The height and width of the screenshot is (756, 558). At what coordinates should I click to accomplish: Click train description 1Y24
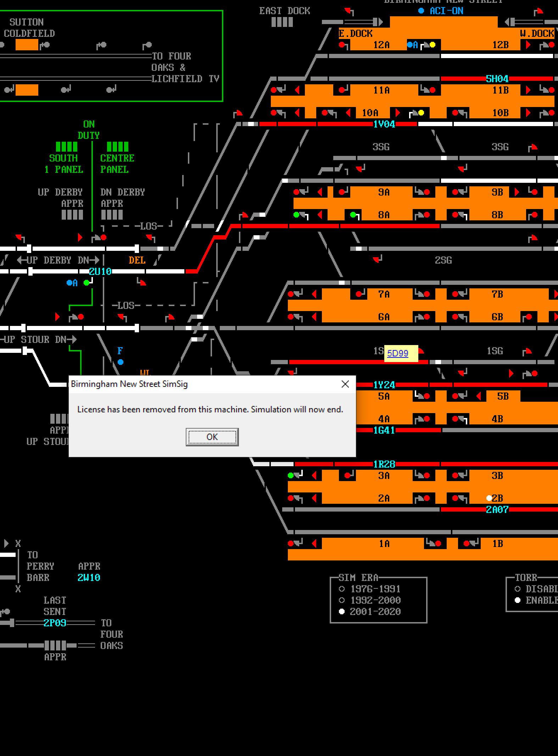(384, 385)
